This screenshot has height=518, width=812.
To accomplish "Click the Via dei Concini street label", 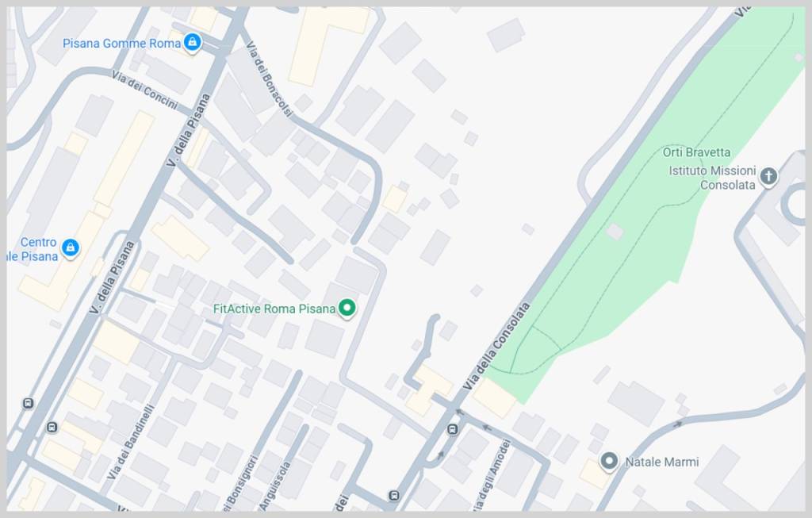I will pos(144,89).
